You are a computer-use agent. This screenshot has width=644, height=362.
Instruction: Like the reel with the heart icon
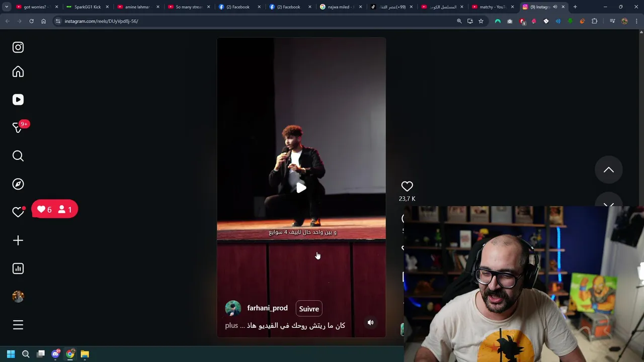407,187
